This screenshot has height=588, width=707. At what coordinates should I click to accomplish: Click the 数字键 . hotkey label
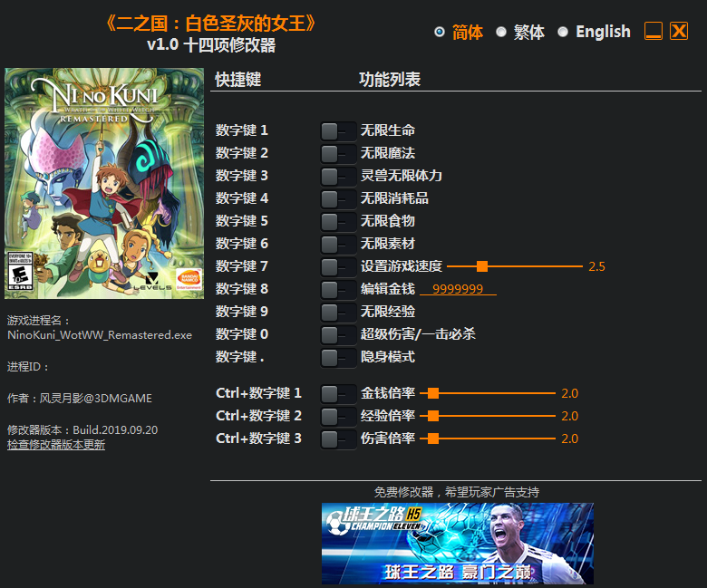pyautogui.click(x=240, y=357)
